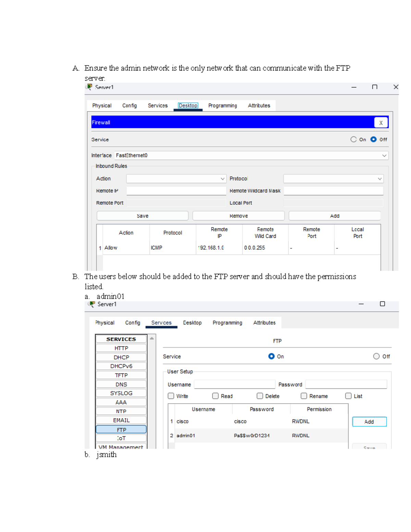The height and width of the screenshot is (532, 411).
Task: Select the FTP service in the sidebar
Action: tap(121, 429)
